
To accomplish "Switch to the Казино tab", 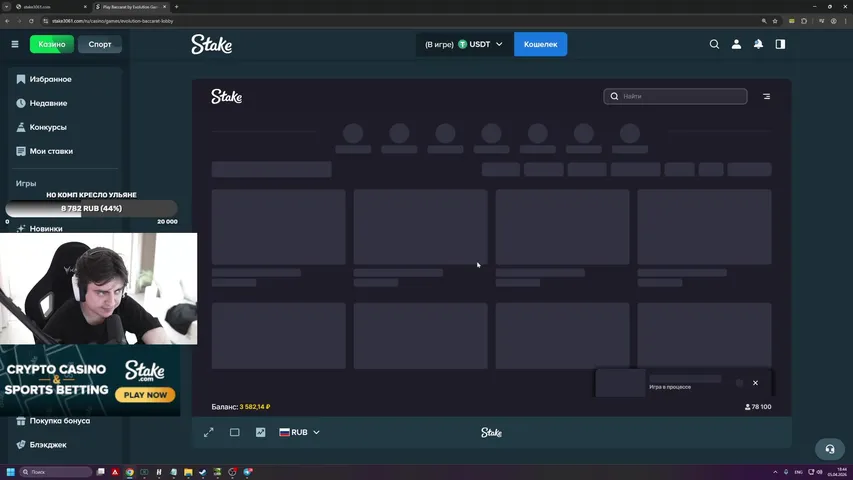I will click(x=52, y=44).
